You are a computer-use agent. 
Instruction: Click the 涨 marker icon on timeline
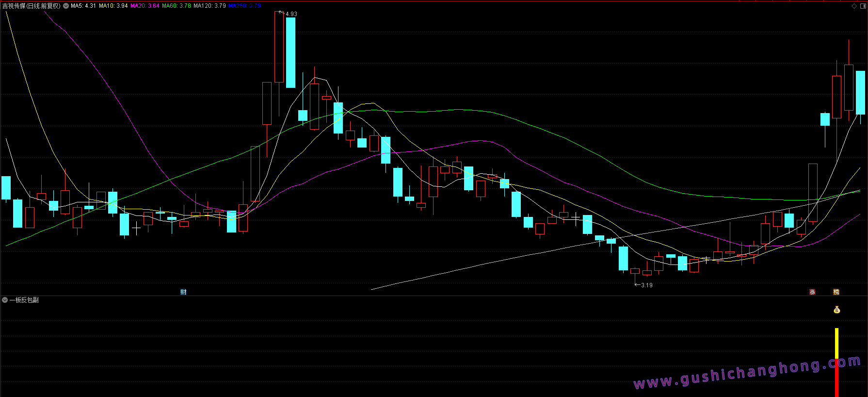click(812, 292)
